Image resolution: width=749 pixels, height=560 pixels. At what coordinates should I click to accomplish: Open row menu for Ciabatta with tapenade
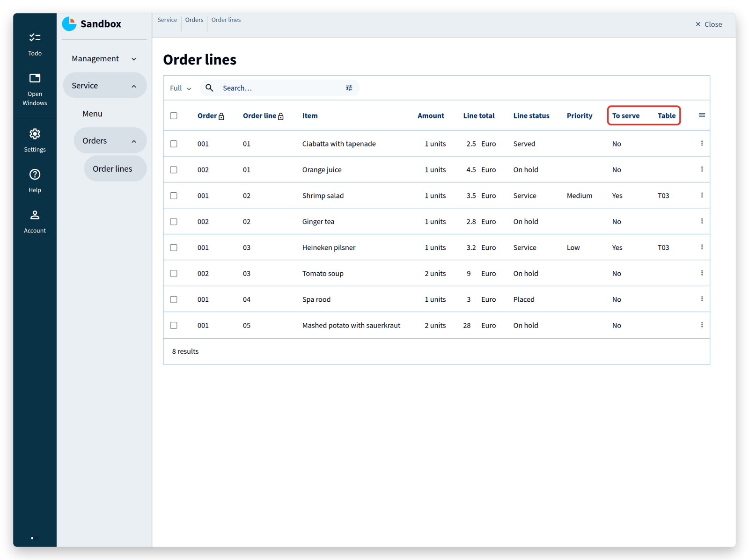click(702, 144)
